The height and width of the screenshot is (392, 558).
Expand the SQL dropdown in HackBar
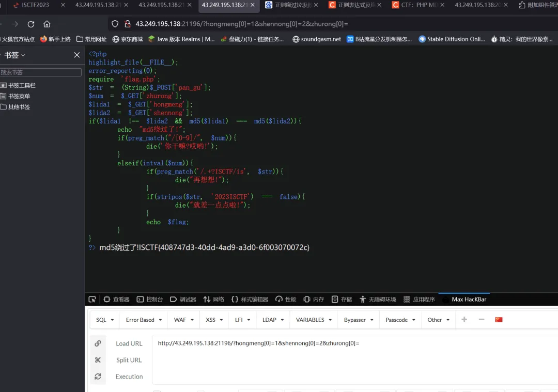coord(104,320)
